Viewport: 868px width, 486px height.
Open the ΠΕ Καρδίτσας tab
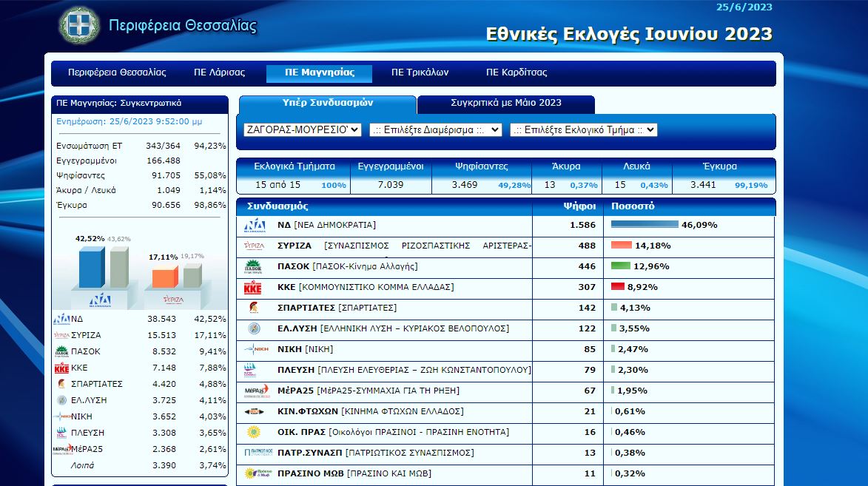(517, 72)
